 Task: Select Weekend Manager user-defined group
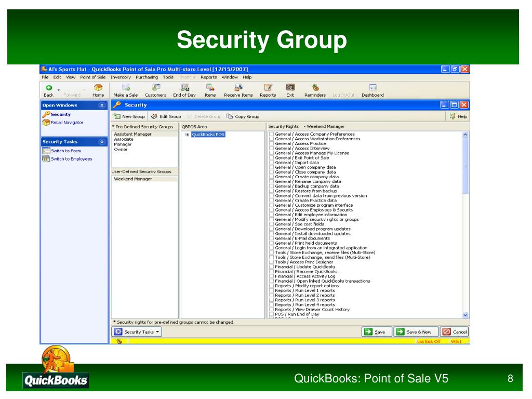[x=144, y=179]
